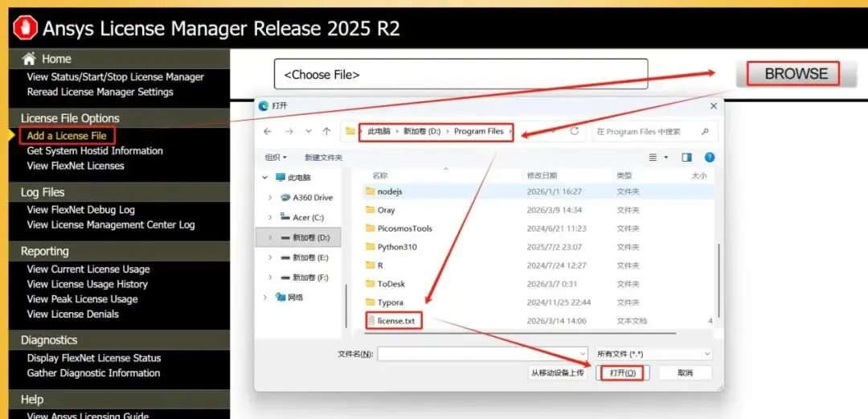Open Display FlexNet License Status

tap(94, 358)
